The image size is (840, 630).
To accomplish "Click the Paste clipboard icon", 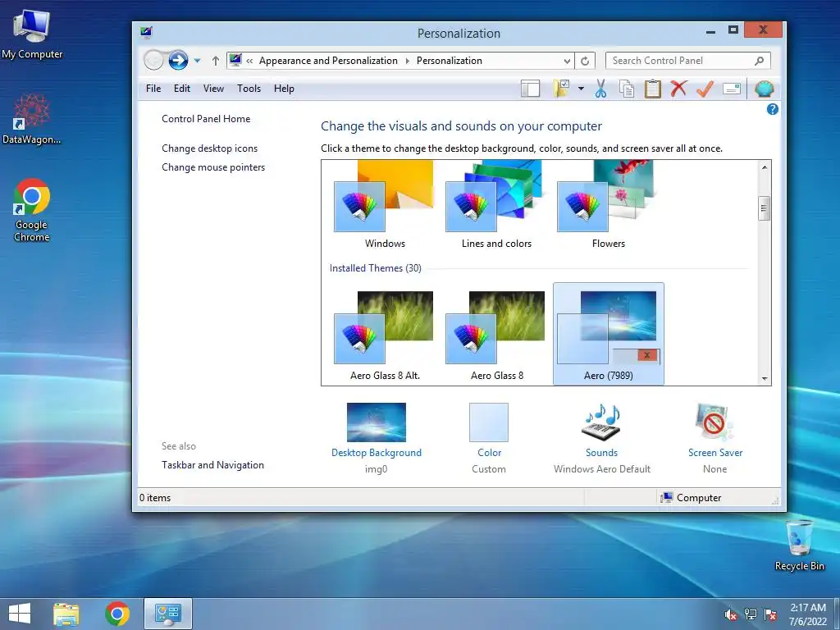I will [652, 89].
